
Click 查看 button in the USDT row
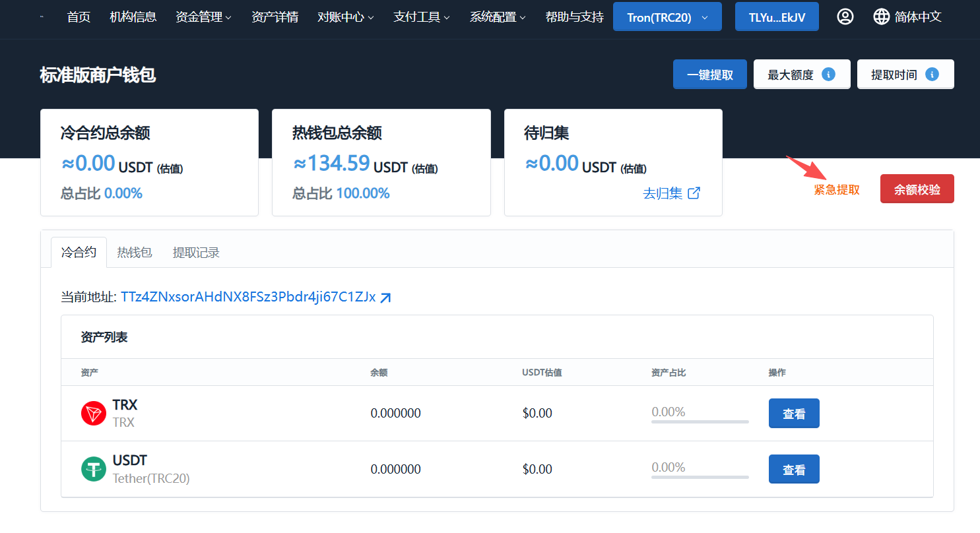[x=794, y=469]
